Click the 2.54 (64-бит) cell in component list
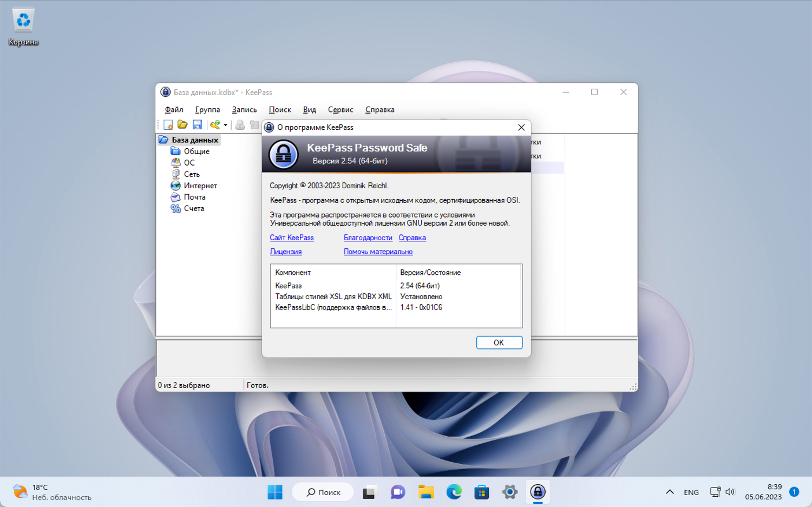The width and height of the screenshot is (812, 507). pos(420,286)
